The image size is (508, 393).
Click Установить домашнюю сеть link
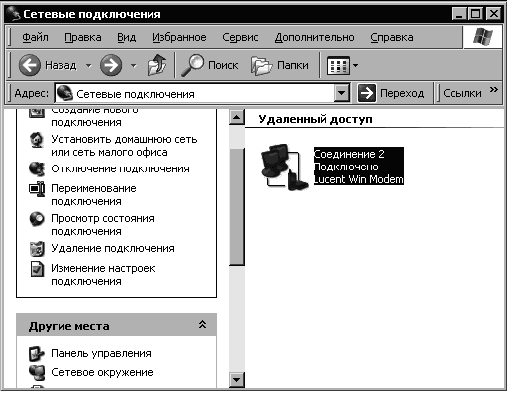point(124,146)
